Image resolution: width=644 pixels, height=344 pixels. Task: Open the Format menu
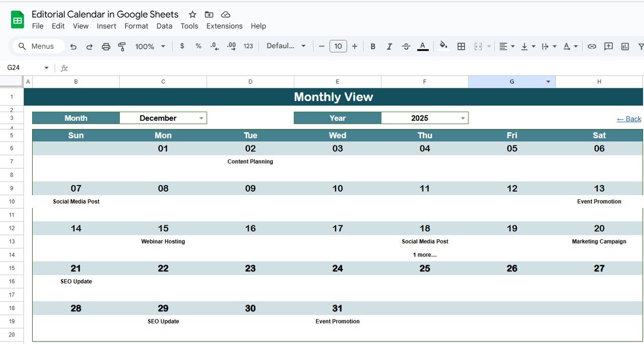click(136, 26)
